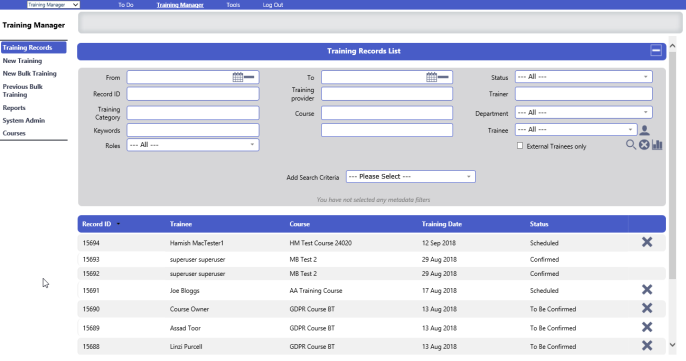This screenshot has height=361, width=686.
Task: Click the Training Category input field
Action: 193,113
